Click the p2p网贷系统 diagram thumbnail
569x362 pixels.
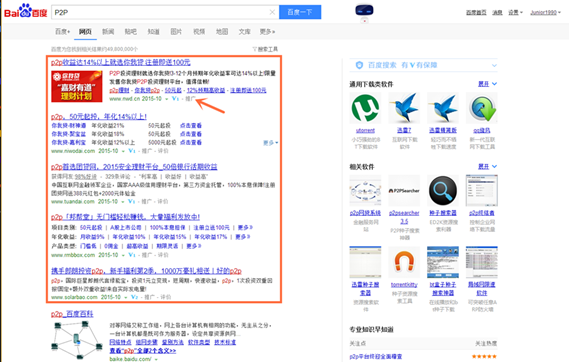tap(365, 191)
